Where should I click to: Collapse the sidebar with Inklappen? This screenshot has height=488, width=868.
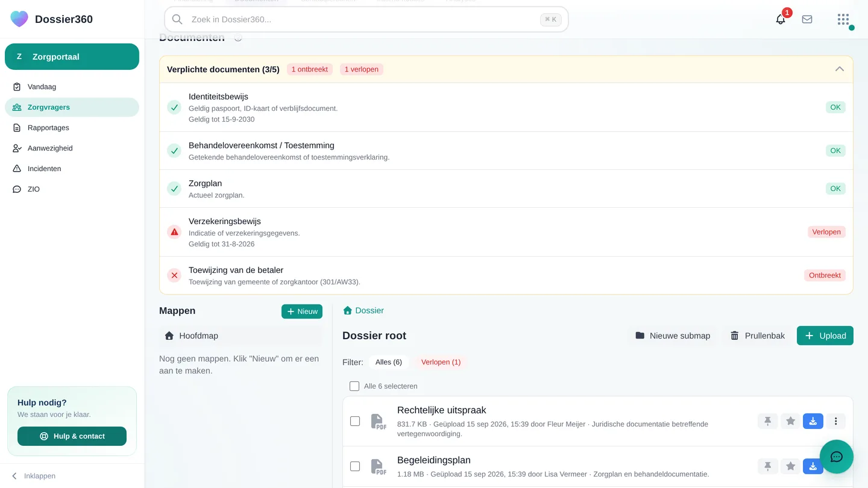pos(34,476)
